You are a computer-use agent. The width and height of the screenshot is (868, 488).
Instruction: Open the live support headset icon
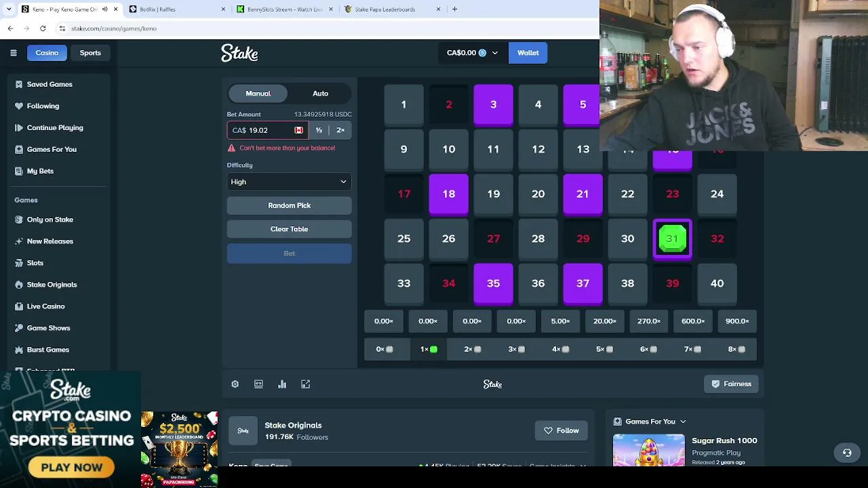coord(847,453)
